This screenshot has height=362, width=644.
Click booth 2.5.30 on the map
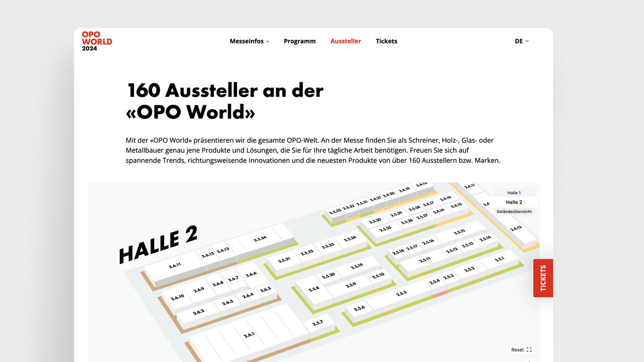click(x=375, y=221)
